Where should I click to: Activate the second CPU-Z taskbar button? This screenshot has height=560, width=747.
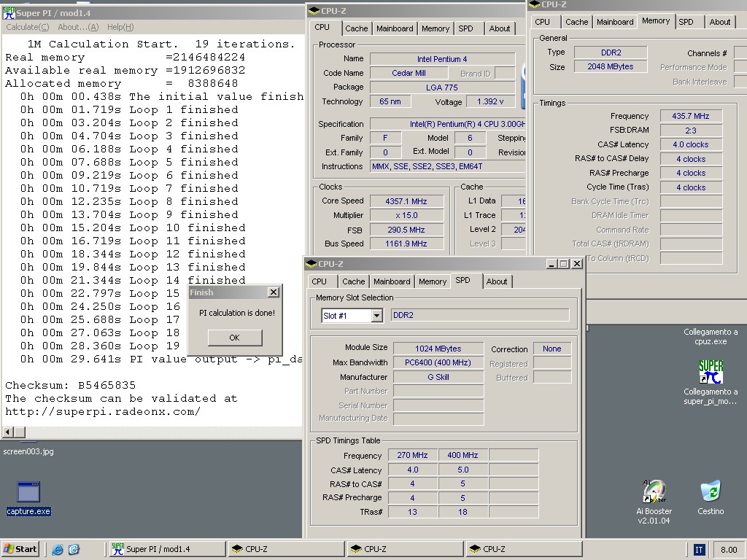click(x=405, y=549)
